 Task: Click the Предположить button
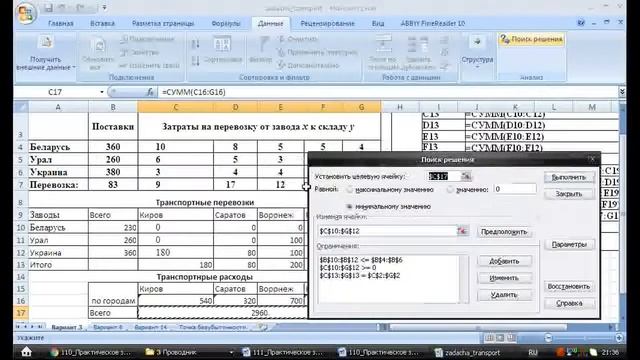(504, 232)
